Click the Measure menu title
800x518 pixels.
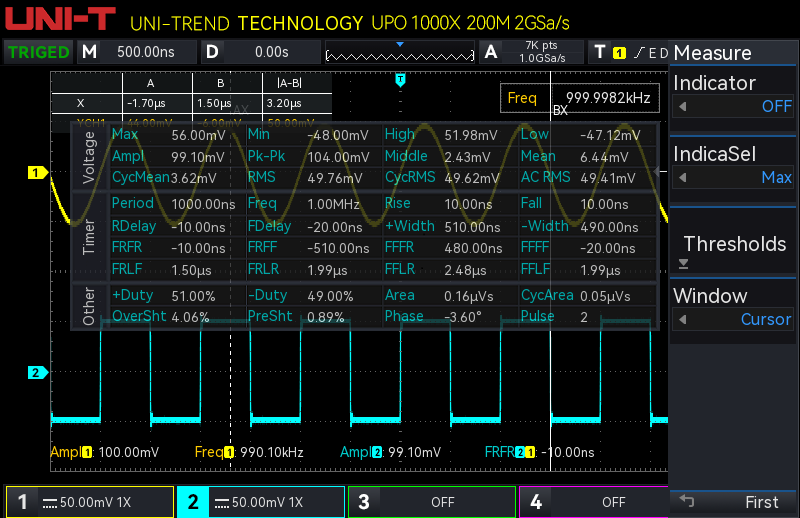pos(733,53)
